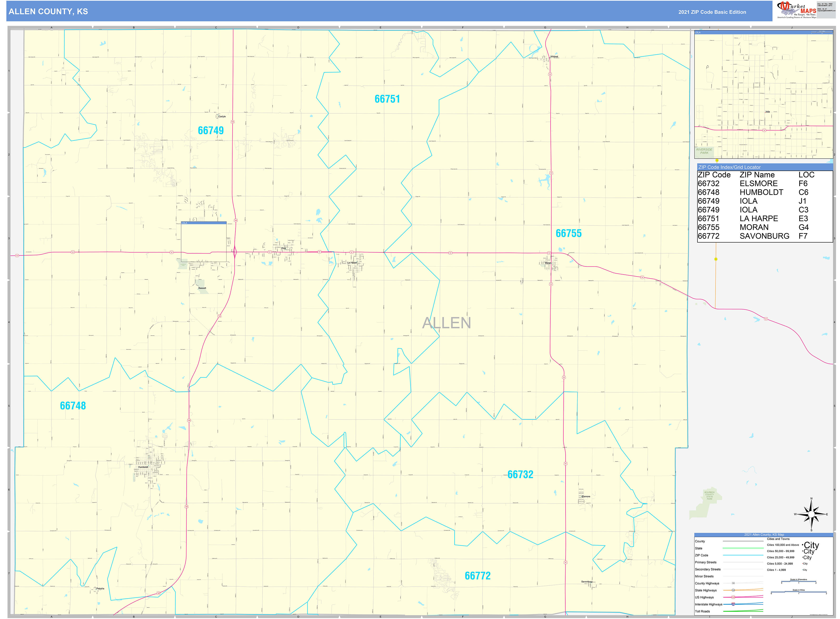Select the Interstate Highways shield symbol in legend
The image size is (840, 619).
click(734, 604)
